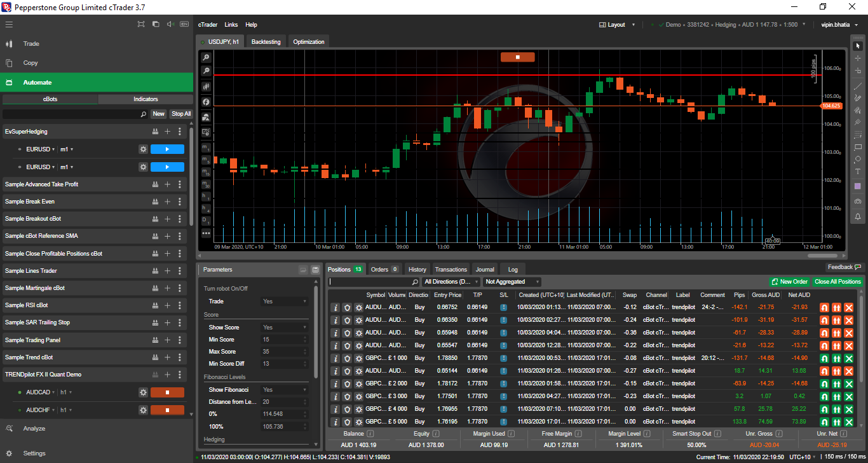Click the EN language icon
The height and width of the screenshot is (463, 868).
point(185,24)
